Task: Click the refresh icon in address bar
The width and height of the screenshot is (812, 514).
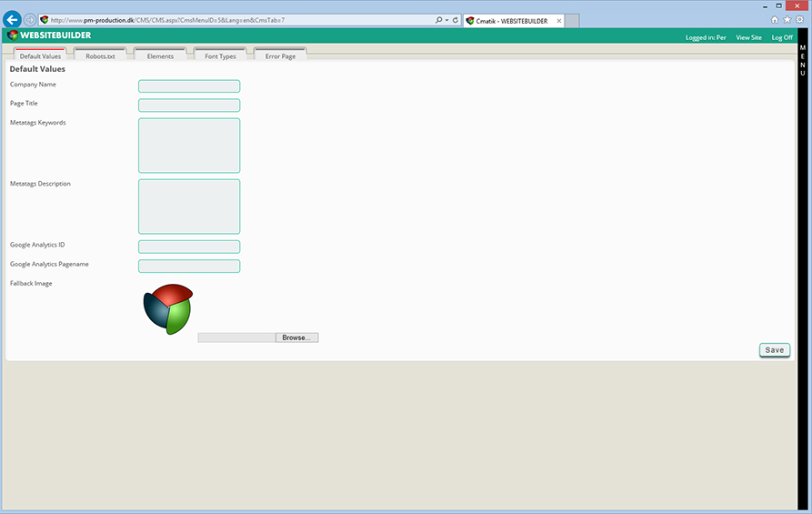Action: 456,19
